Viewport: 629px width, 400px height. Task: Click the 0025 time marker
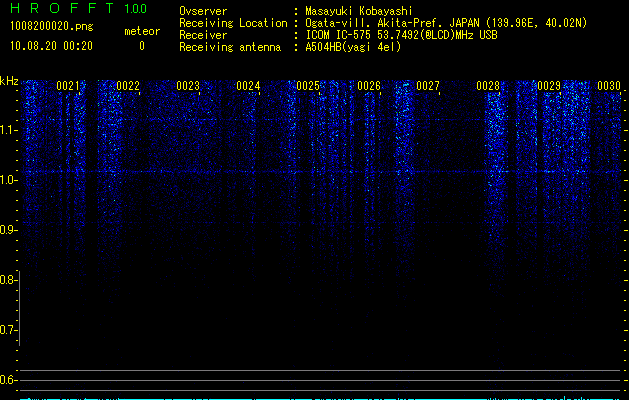point(308,86)
